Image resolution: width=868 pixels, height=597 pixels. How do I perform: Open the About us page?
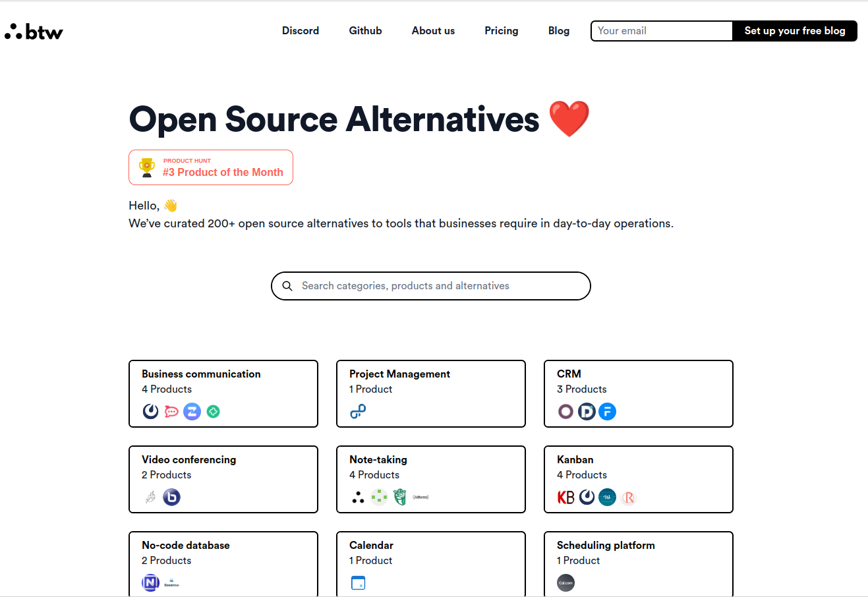[433, 31]
